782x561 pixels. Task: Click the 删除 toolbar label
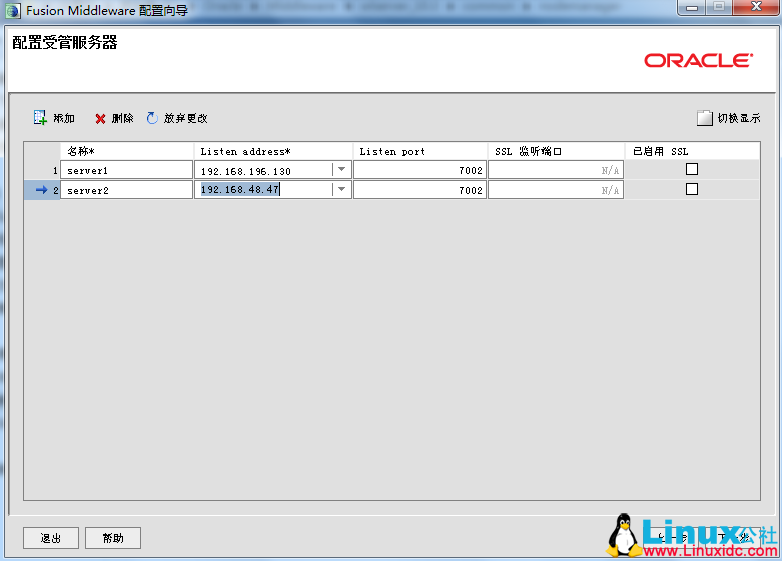(x=122, y=119)
